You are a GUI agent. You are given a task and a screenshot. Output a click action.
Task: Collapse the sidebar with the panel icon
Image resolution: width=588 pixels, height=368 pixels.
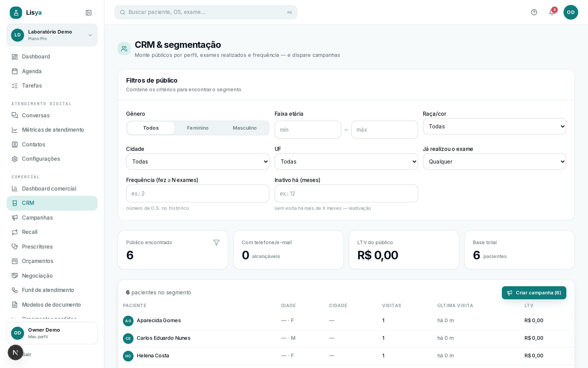coord(88,13)
